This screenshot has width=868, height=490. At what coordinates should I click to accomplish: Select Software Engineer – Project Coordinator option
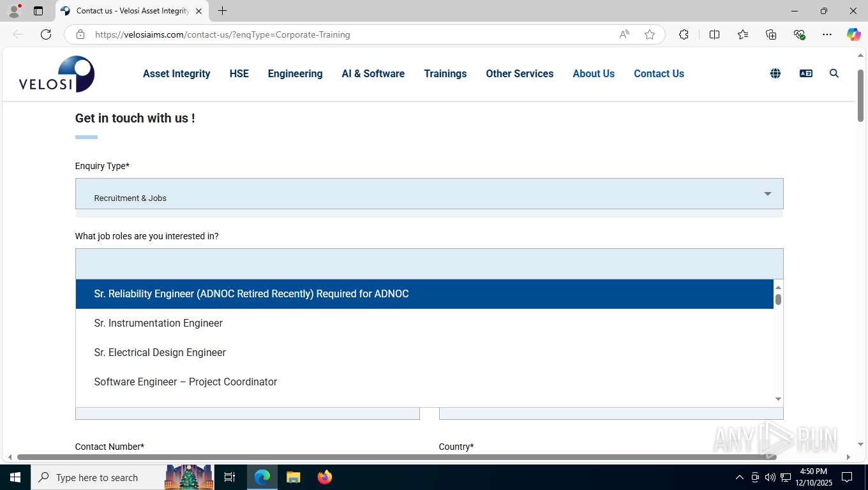[x=424, y=382]
